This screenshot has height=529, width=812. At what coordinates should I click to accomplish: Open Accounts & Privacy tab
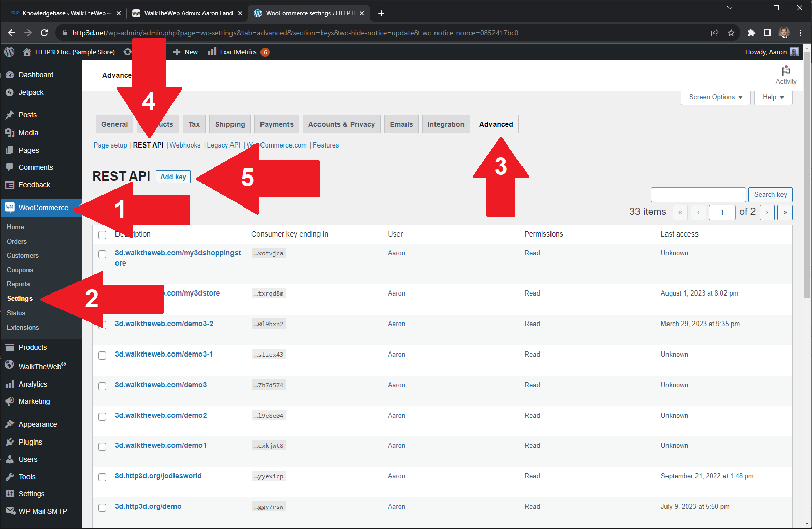tap(341, 124)
